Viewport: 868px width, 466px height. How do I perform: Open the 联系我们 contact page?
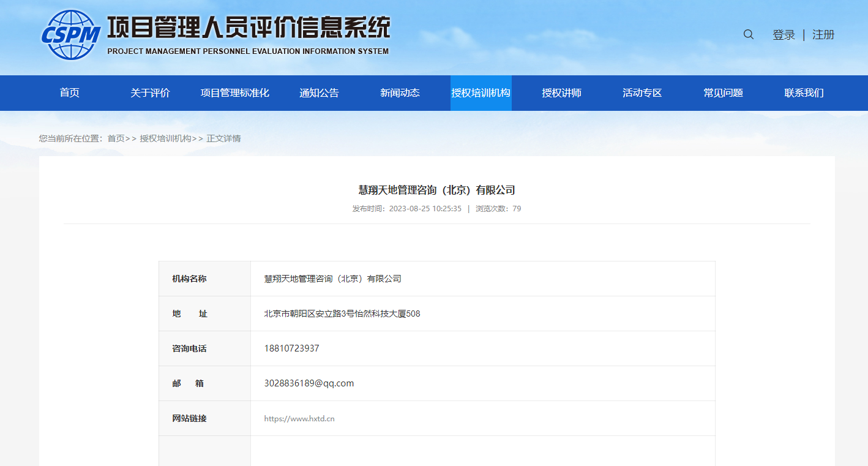(803, 92)
